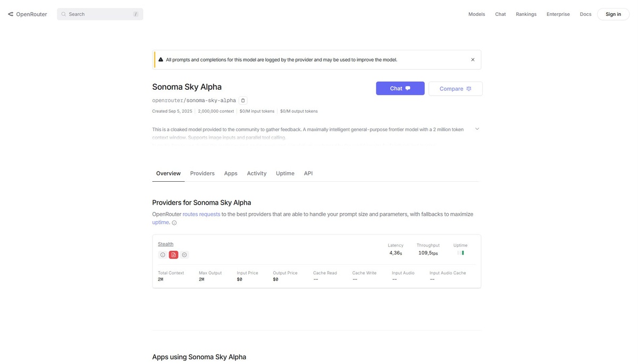Click the moderation icon under Stealth

point(184,255)
